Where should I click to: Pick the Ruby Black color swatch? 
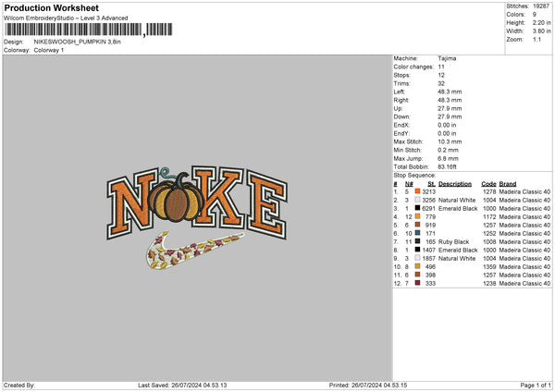pos(417,241)
